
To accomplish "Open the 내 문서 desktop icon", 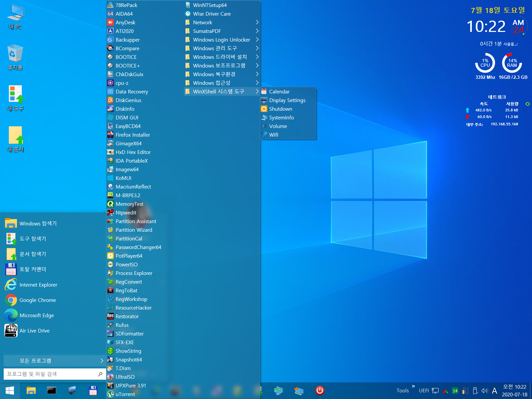I will coord(15,139).
